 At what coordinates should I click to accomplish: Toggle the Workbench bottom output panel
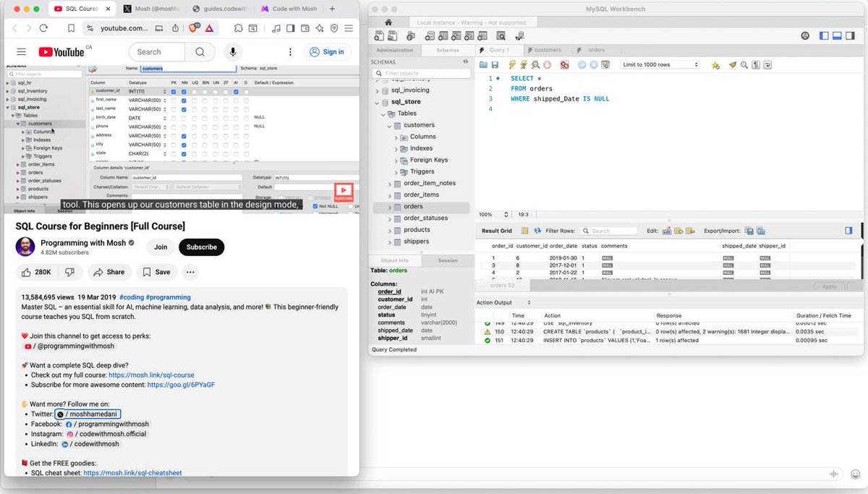[x=837, y=36]
